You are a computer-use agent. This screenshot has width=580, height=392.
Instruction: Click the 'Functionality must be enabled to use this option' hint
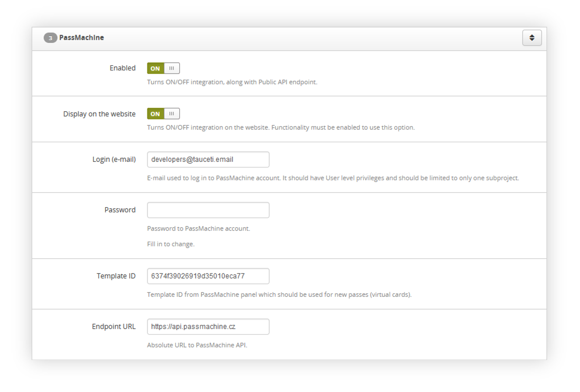pyautogui.click(x=343, y=128)
